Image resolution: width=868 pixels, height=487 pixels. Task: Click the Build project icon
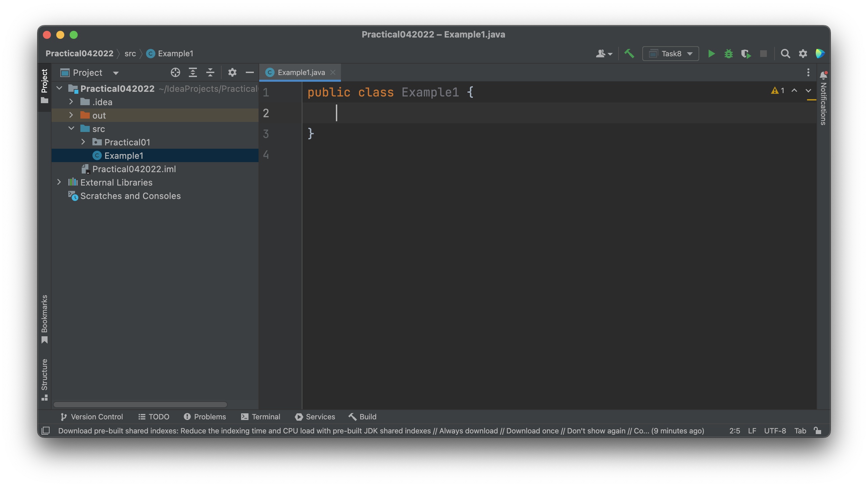630,53
